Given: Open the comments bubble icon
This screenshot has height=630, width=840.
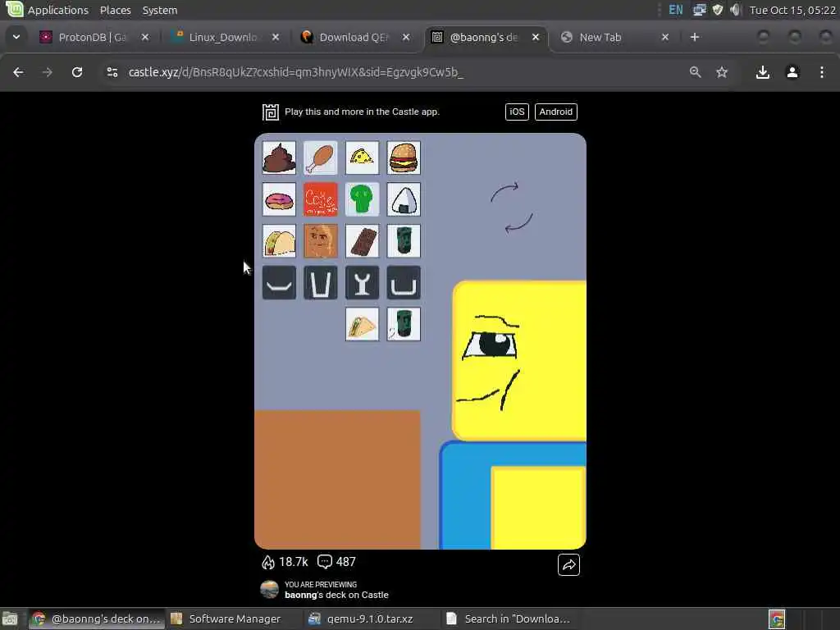Looking at the screenshot, I should coord(325,561).
